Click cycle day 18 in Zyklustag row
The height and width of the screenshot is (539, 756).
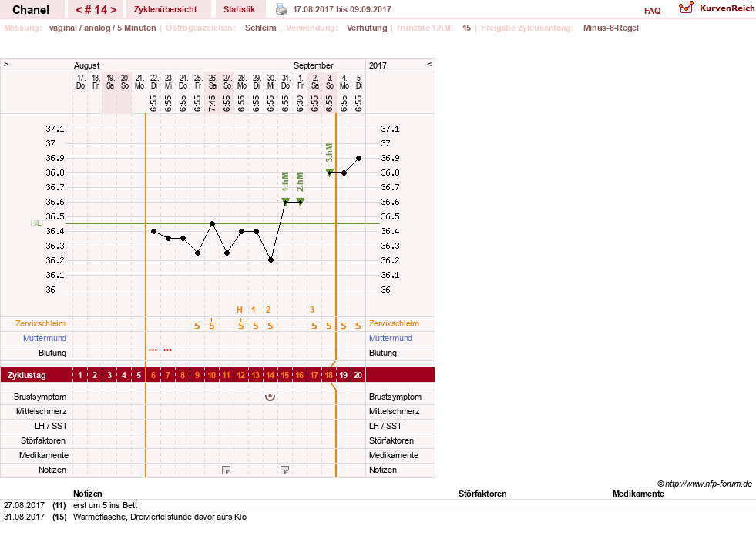[329, 375]
